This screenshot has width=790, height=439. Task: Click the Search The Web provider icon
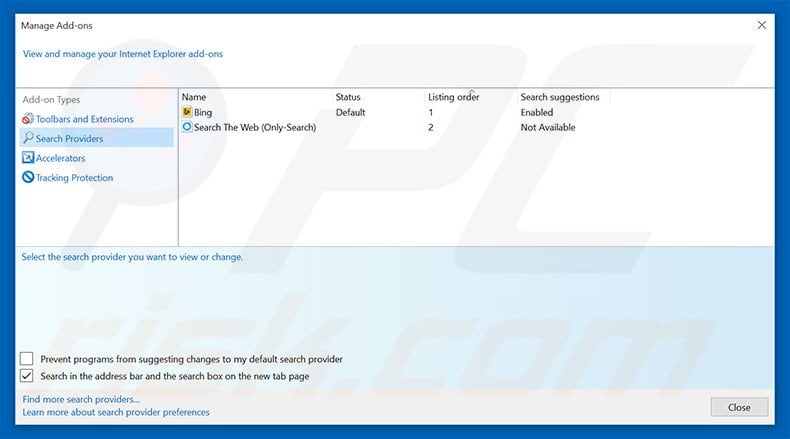click(x=187, y=127)
